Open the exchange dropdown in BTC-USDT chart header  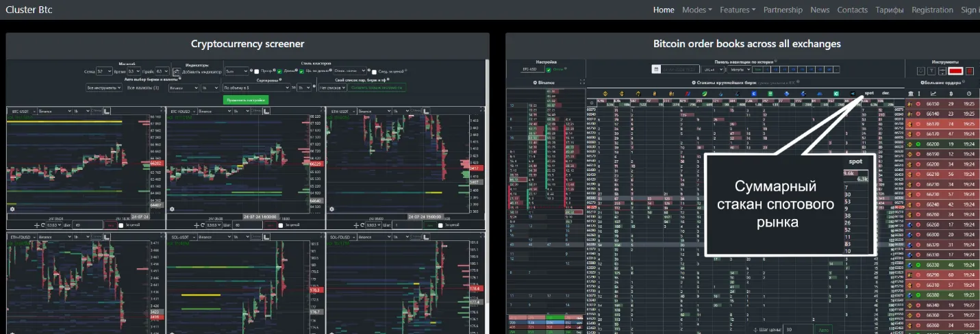tap(55, 111)
